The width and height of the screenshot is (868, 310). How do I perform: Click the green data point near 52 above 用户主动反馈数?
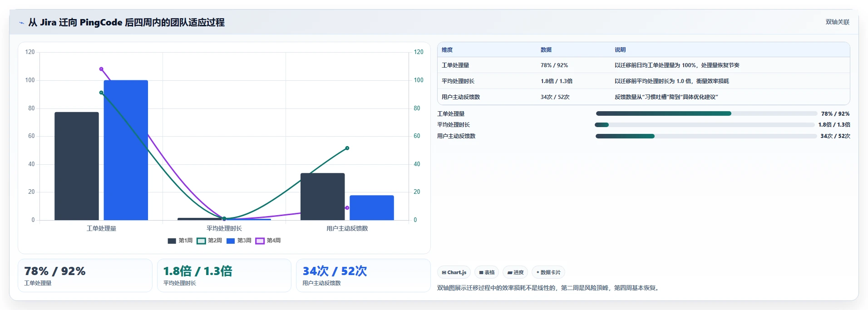347,148
